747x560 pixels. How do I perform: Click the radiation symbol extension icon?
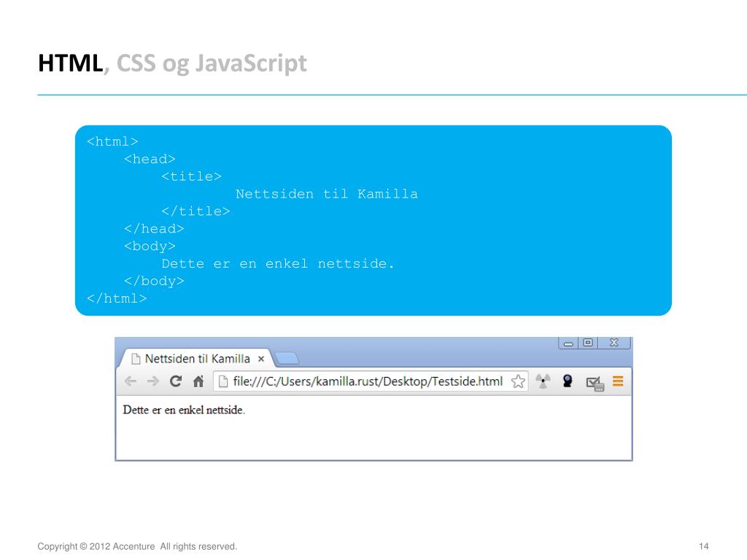(x=543, y=381)
